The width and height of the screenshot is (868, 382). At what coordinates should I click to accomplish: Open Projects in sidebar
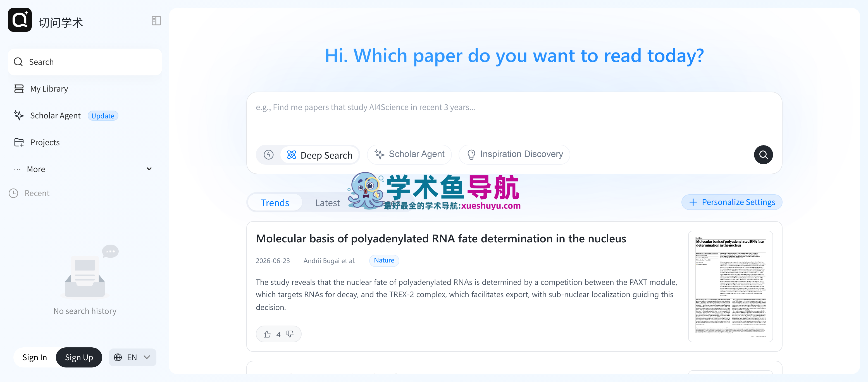click(85, 142)
